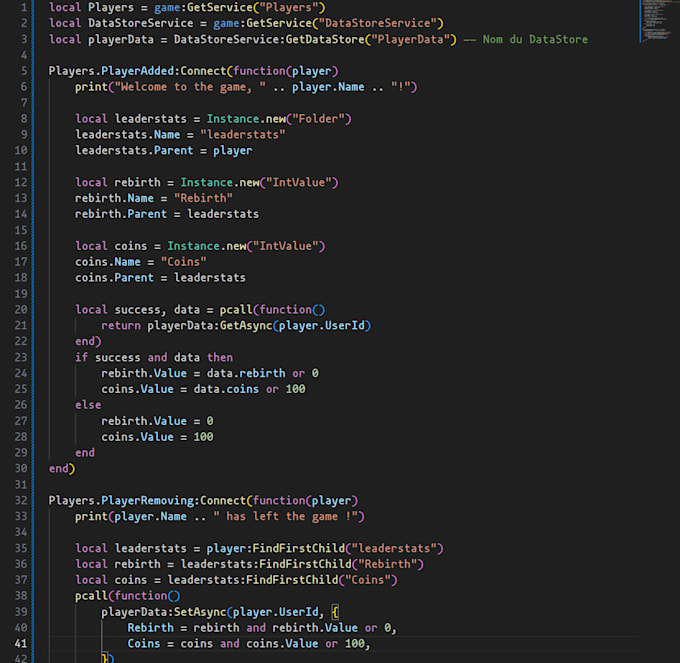
Task: Click line number 32 in the gutter
Action: (21, 500)
